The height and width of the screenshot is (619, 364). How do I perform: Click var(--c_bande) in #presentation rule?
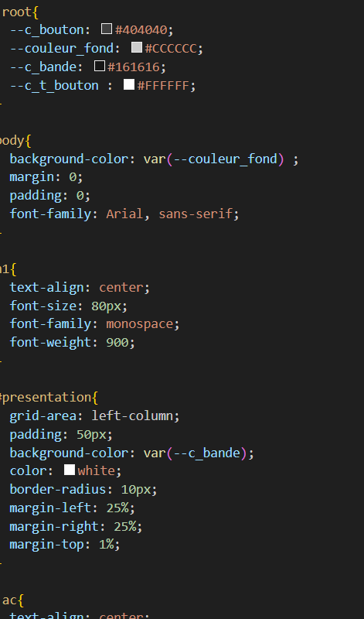[x=195, y=453]
